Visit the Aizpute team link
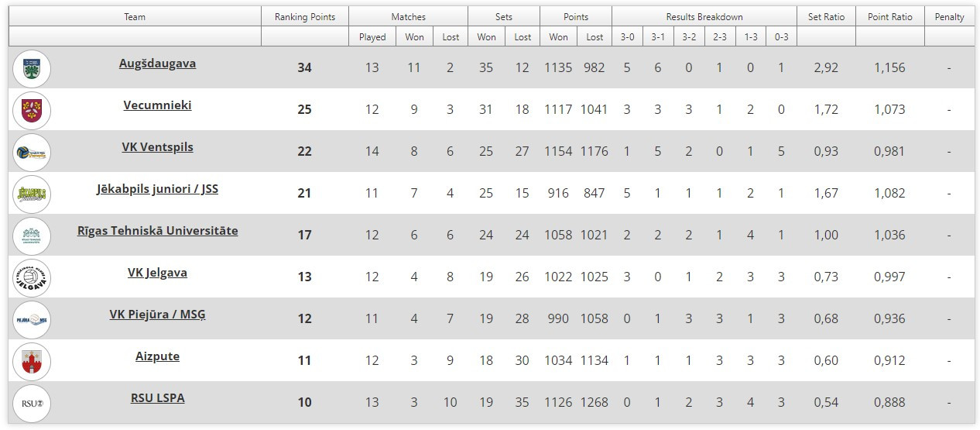The width and height of the screenshot is (980, 430). 157,356
